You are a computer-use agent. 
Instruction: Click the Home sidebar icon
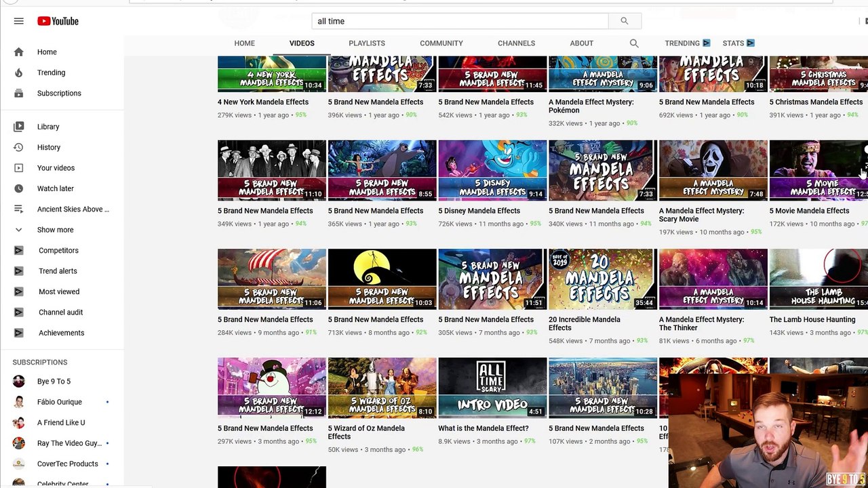(18, 52)
